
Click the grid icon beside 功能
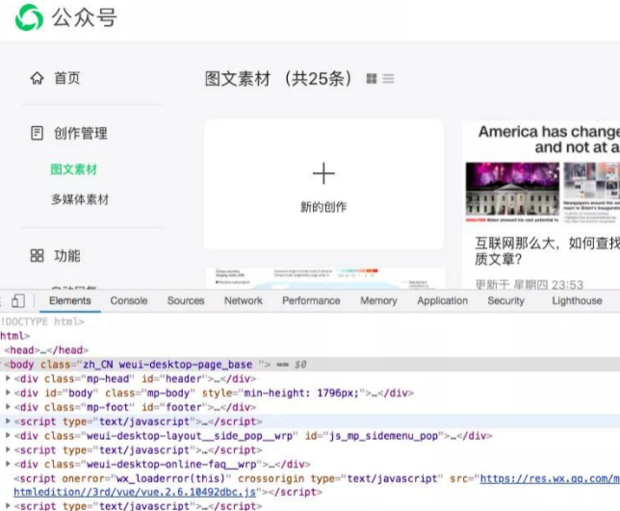37,256
